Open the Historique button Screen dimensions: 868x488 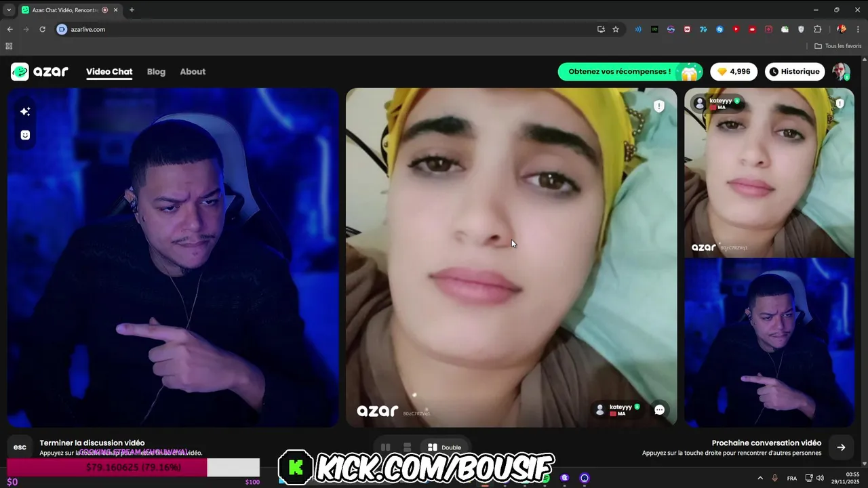[795, 72]
